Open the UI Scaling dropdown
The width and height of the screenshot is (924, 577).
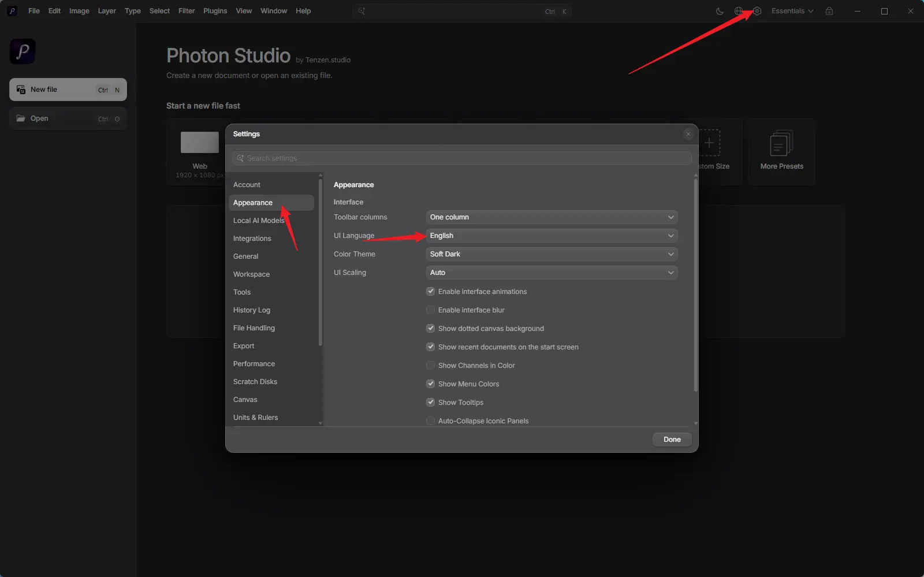point(552,273)
